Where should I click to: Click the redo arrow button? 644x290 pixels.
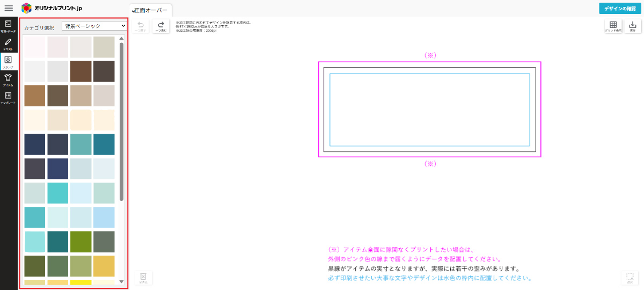pos(160,26)
